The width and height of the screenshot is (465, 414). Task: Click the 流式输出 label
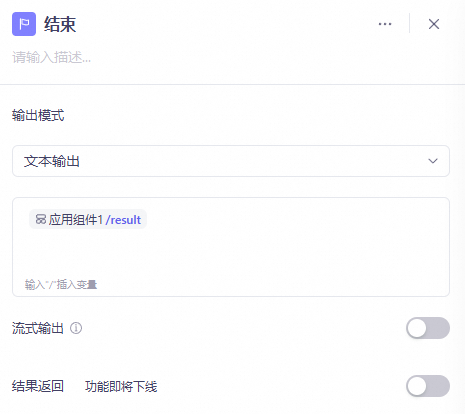[38, 328]
